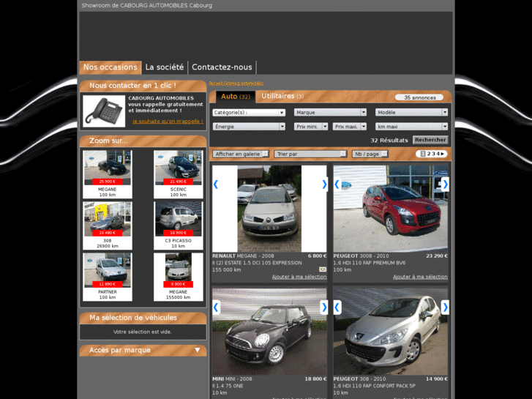Click small icon beside 155 000 km
The image size is (532, 399).
323,269
